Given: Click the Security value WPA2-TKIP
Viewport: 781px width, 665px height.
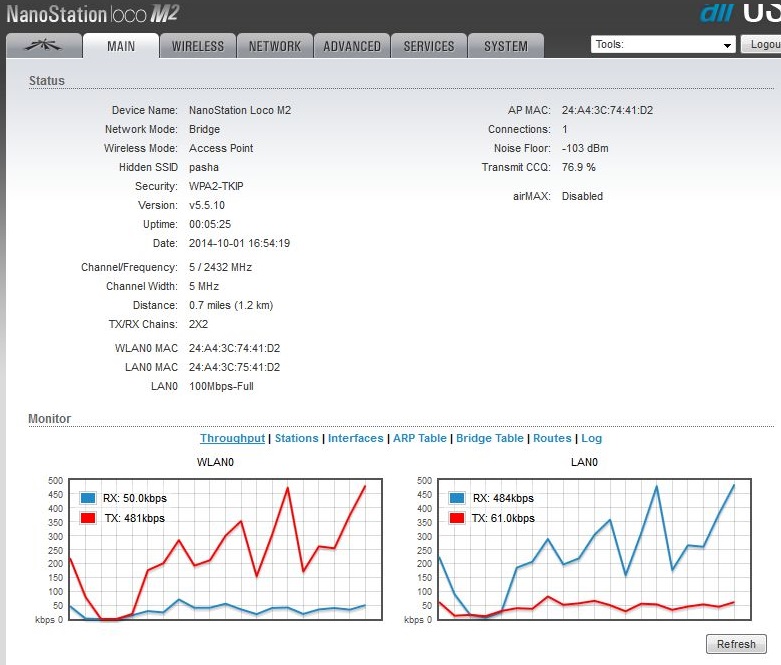Looking at the screenshot, I should [216, 186].
